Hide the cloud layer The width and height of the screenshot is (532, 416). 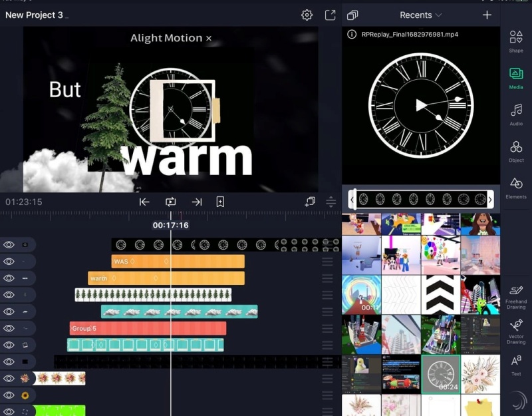9,312
